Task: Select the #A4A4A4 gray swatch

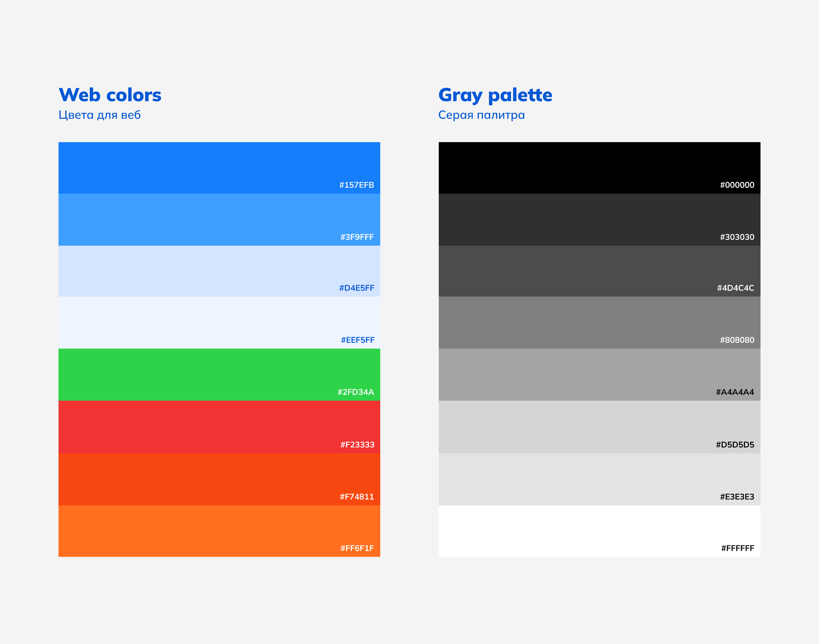Action: click(x=599, y=374)
